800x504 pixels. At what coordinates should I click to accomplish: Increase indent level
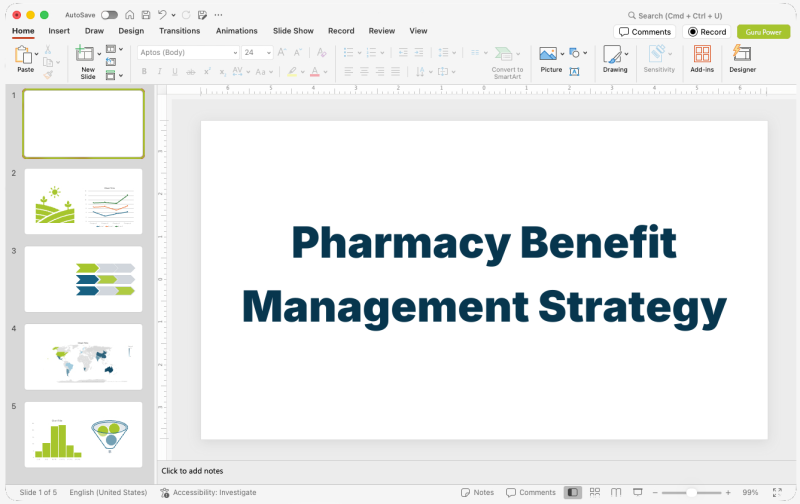(419, 52)
